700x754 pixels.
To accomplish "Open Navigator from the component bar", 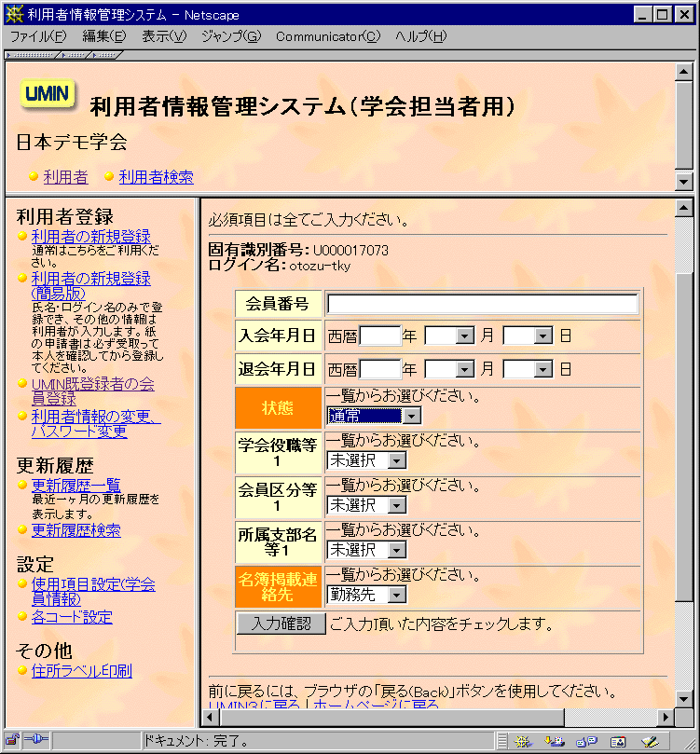I will (x=522, y=742).
